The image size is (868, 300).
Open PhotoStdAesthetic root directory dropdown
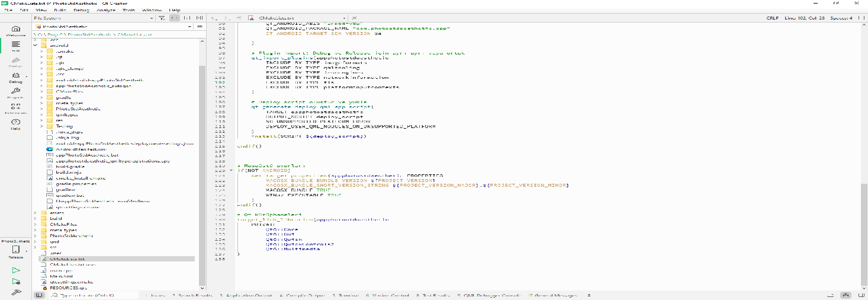pos(112,27)
